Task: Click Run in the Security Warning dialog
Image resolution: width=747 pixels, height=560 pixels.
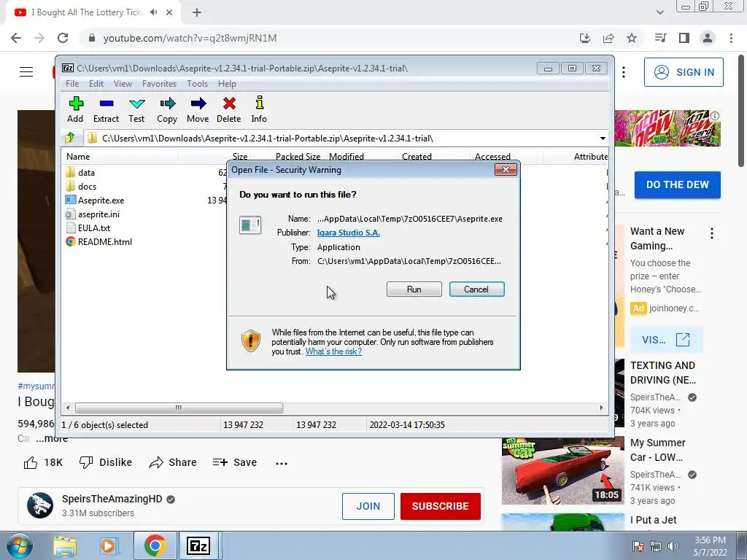Action: pyautogui.click(x=414, y=289)
